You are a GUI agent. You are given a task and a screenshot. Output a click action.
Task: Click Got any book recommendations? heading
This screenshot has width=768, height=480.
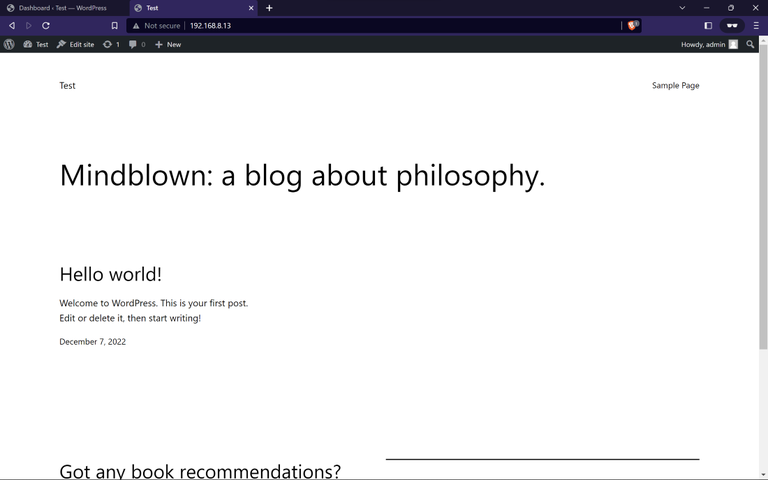pos(200,471)
